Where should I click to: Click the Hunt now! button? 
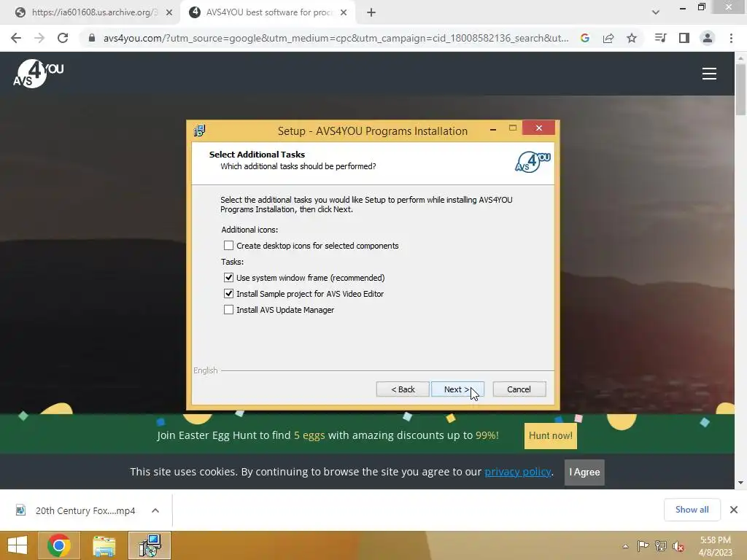[x=551, y=436]
